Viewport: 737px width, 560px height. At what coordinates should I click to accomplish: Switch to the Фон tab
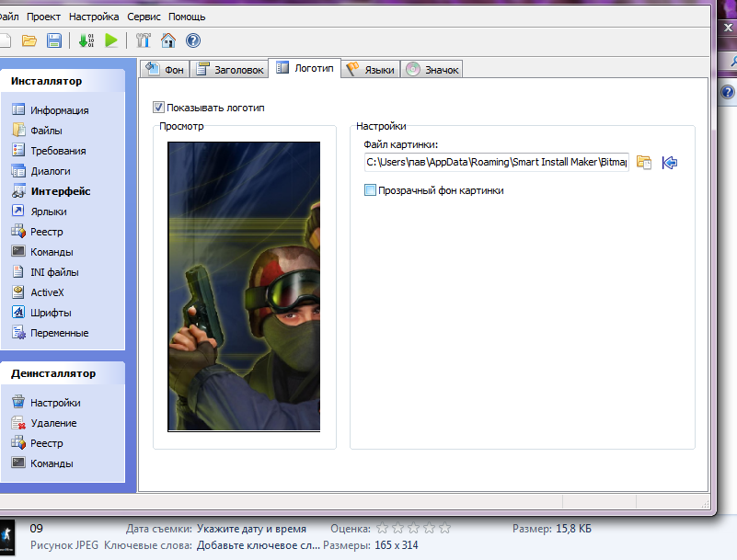point(165,70)
